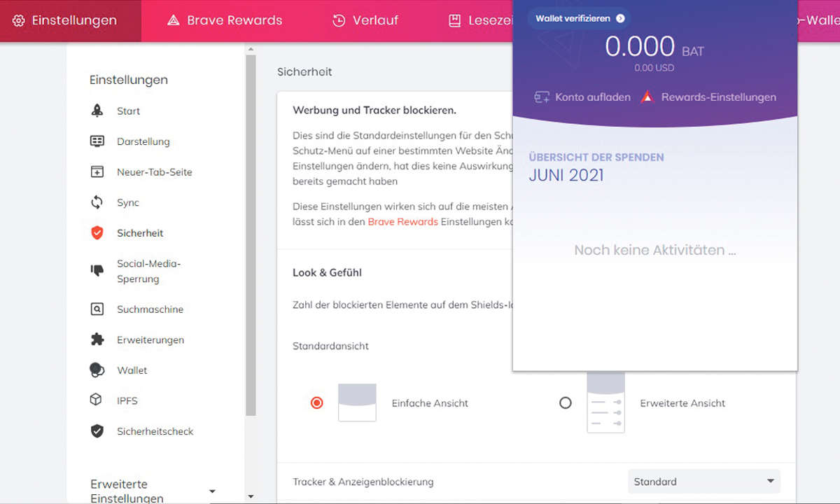Click the thumbs-down Social-Media-Sperrung icon

click(x=97, y=271)
